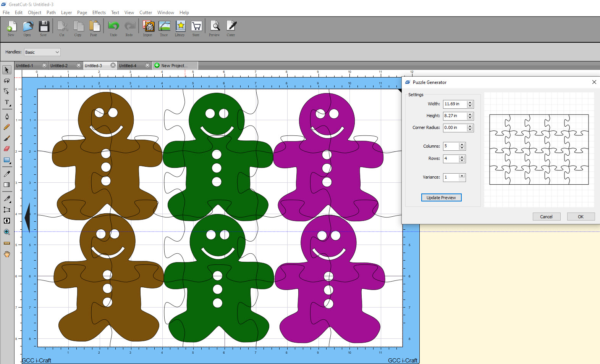Increase the puzzle Width value

point(470,102)
